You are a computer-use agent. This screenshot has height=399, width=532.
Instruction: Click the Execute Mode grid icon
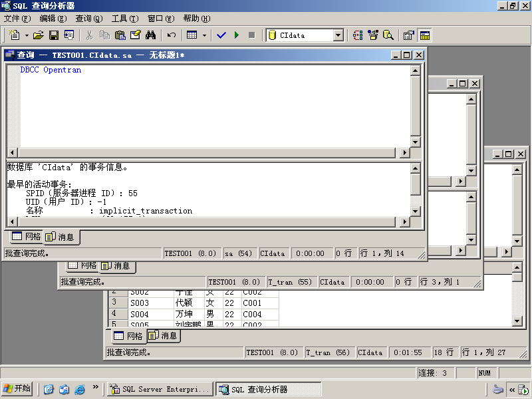192,35
